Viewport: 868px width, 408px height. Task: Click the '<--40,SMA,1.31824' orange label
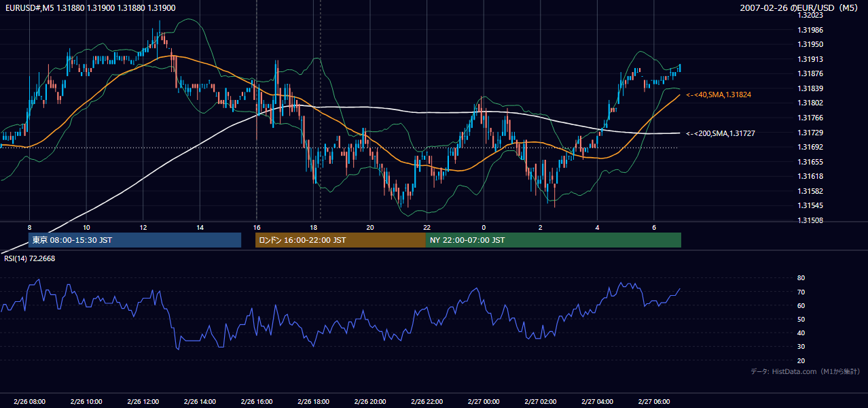pyautogui.click(x=719, y=95)
